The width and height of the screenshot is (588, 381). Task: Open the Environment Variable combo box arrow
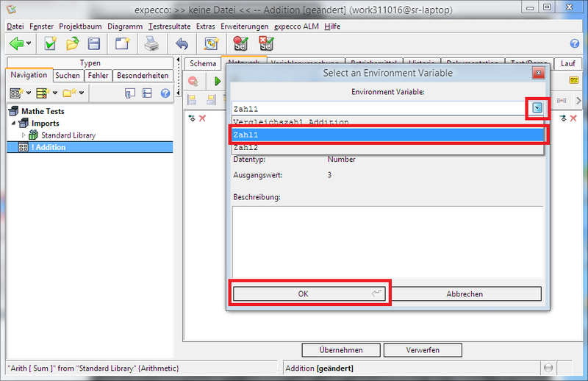pyautogui.click(x=537, y=108)
